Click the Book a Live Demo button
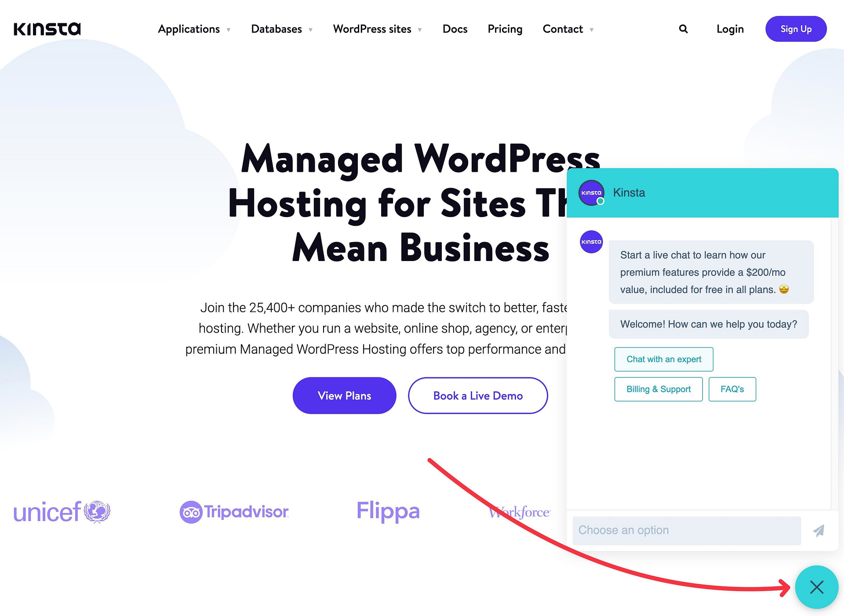Viewport: 844px width, 616px height. [477, 395]
